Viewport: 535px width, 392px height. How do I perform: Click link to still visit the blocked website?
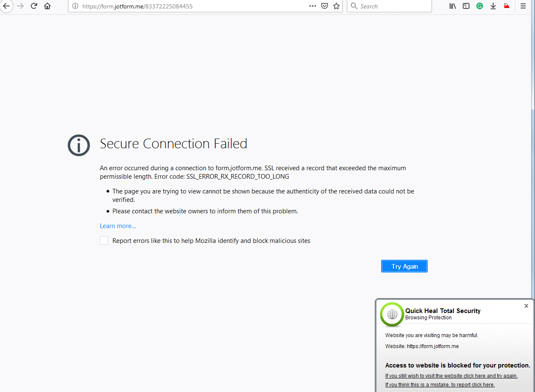coord(451,376)
